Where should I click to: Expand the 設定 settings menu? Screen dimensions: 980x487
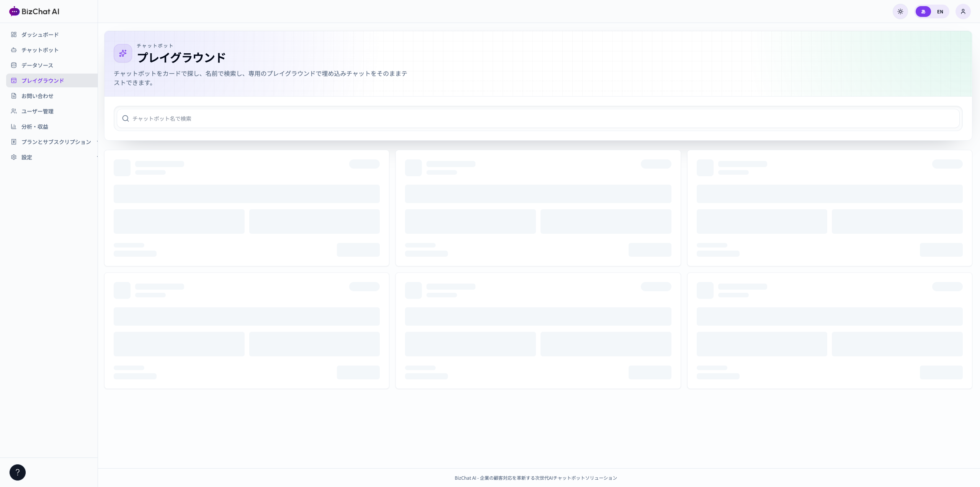tap(52, 157)
